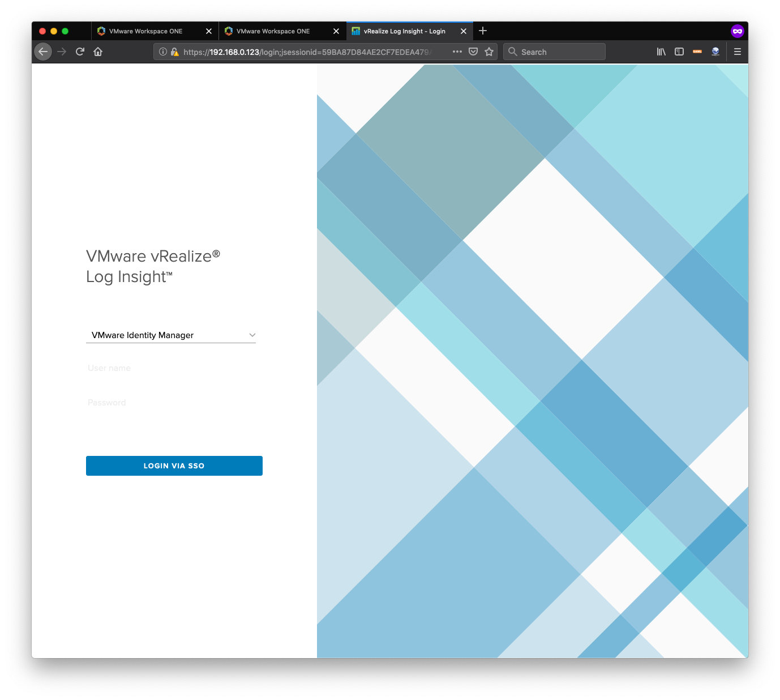Click the insecure connection padlock warning icon
Image resolution: width=780 pixels, height=700 pixels.
tap(174, 52)
